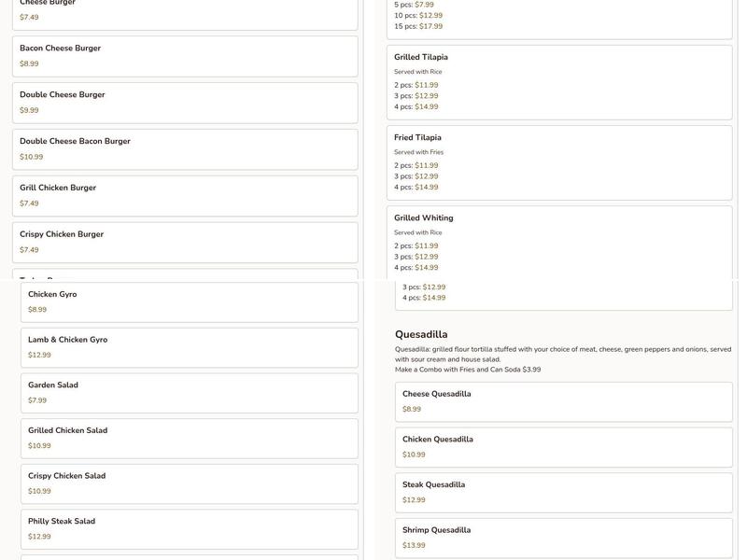The image size is (747, 560).
Task: Select the Chicken Gyro menu item
Action: click(190, 301)
